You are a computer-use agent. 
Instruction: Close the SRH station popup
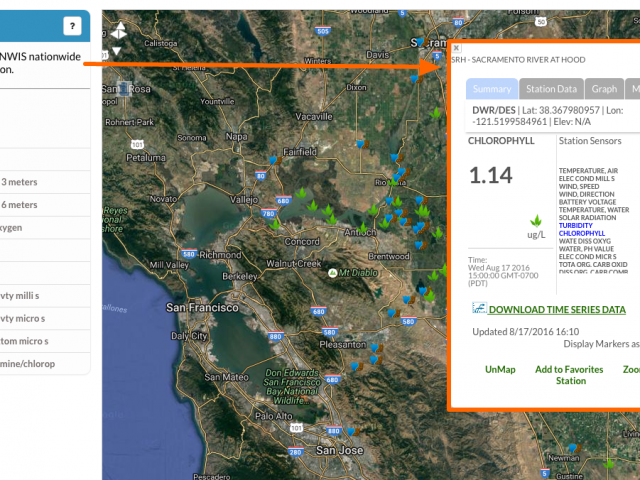pyautogui.click(x=456, y=48)
